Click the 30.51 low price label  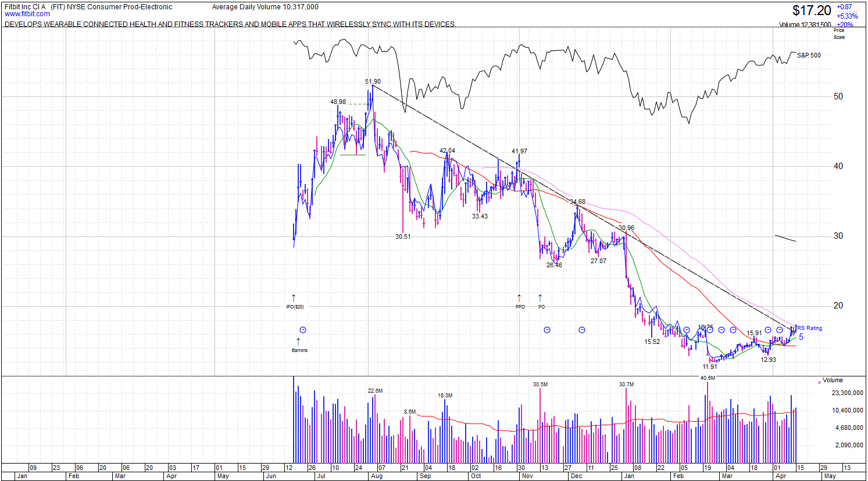[x=403, y=237]
